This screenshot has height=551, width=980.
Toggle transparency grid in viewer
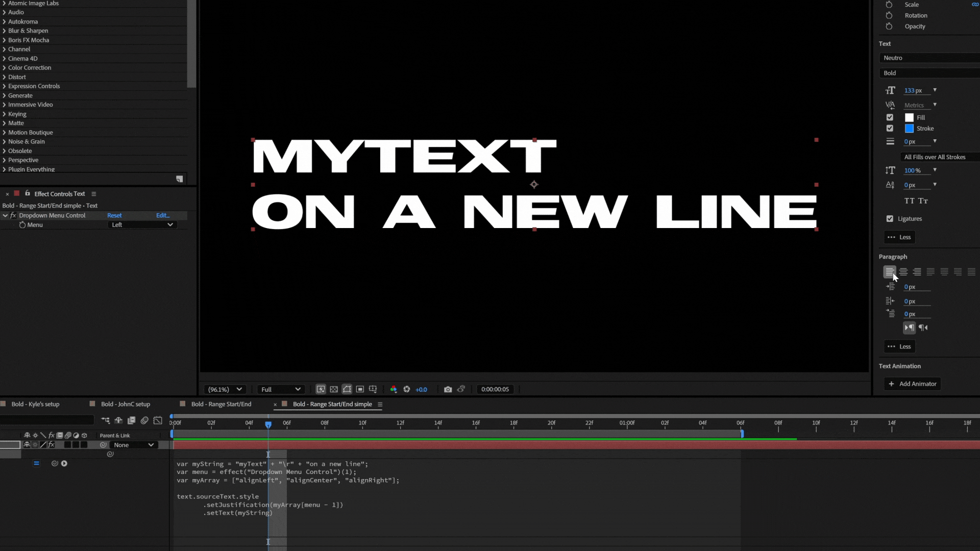tap(334, 389)
